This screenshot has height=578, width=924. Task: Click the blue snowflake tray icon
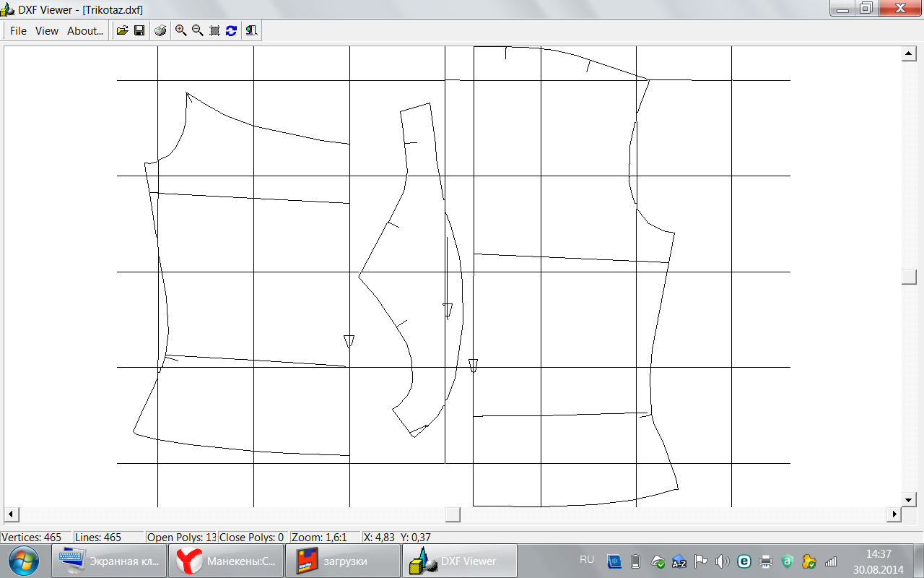pos(614,561)
